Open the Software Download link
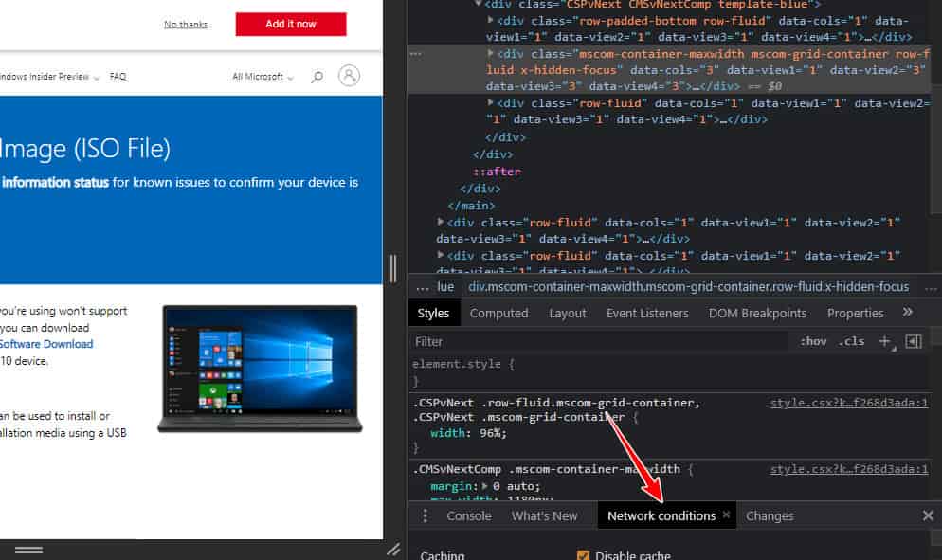Screen dimensions: 942x560 pyautogui.click(x=46, y=344)
